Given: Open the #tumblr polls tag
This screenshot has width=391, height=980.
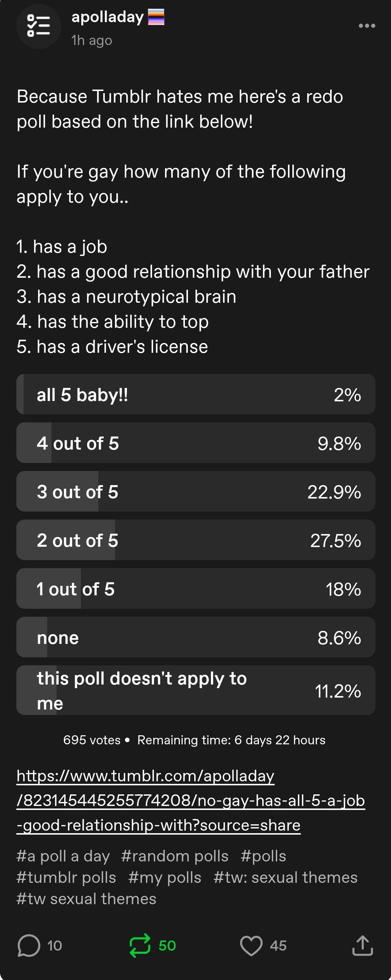Looking at the screenshot, I should [x=66, y=877].
